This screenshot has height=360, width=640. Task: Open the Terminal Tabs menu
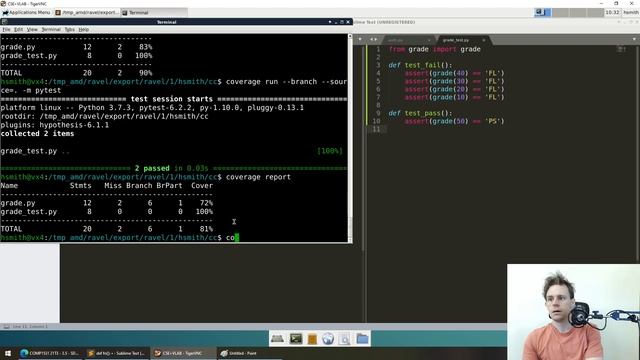click(69, 29)
